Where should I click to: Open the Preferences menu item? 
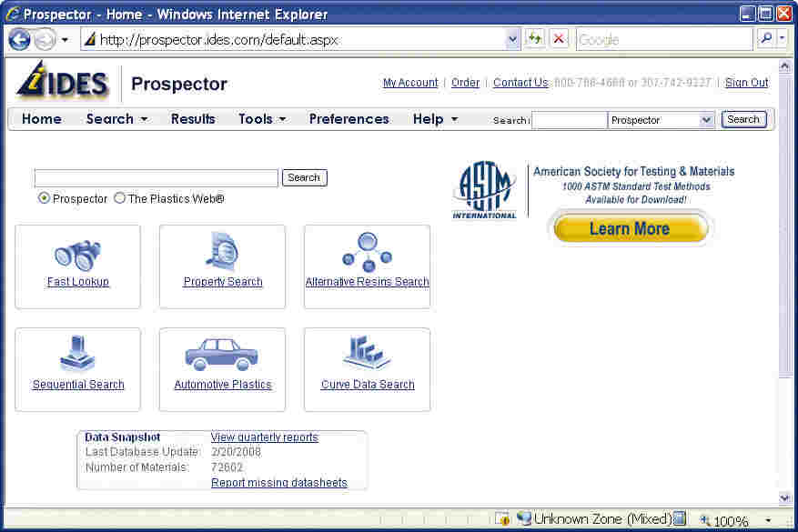[x=349, y=119]
